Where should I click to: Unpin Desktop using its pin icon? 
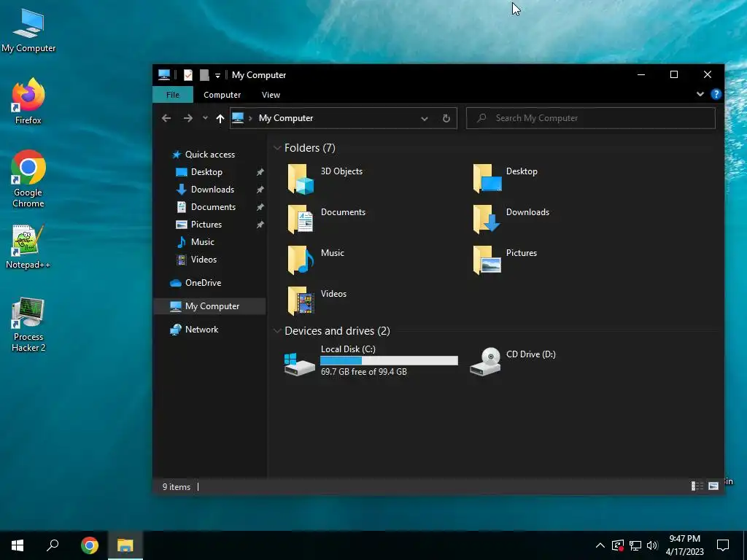(x=260, y=172)
